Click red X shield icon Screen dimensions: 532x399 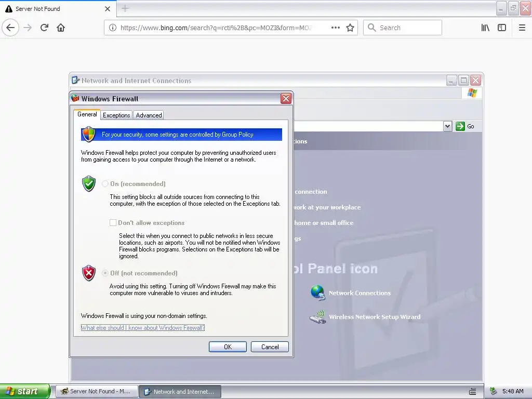pyautogui.click(x=89, y=273)
